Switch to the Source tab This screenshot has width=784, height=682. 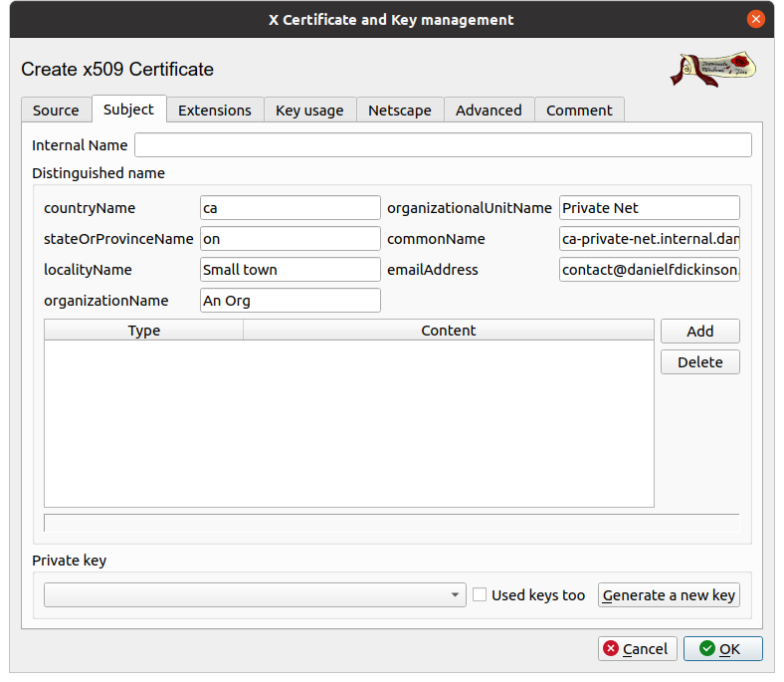56,111
